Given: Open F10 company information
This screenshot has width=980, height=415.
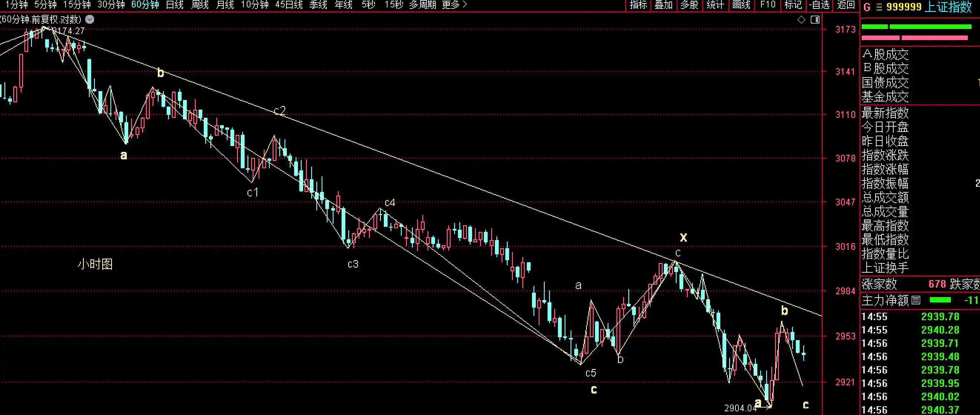Looking at the screenshot, I should [x=767, y=5].
